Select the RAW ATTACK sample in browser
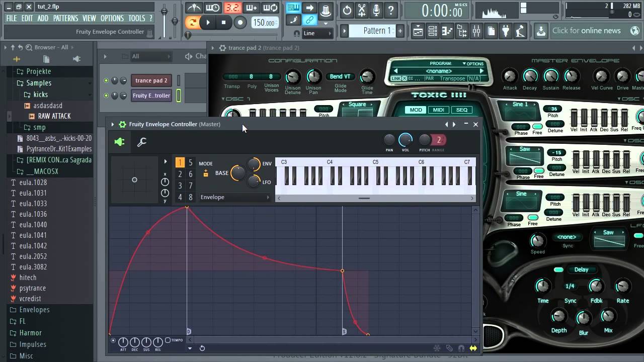The height and width of the screenshot is (362, 644). (54, 116)
